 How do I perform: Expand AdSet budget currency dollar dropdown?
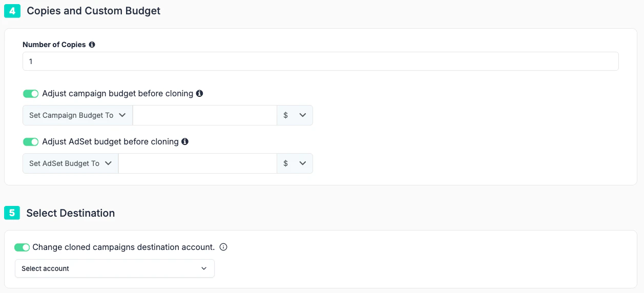click(x=295, y=163)
